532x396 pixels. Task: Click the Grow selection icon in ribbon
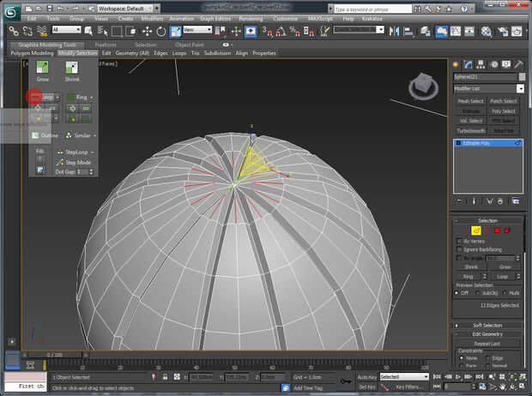coord(42,68)
